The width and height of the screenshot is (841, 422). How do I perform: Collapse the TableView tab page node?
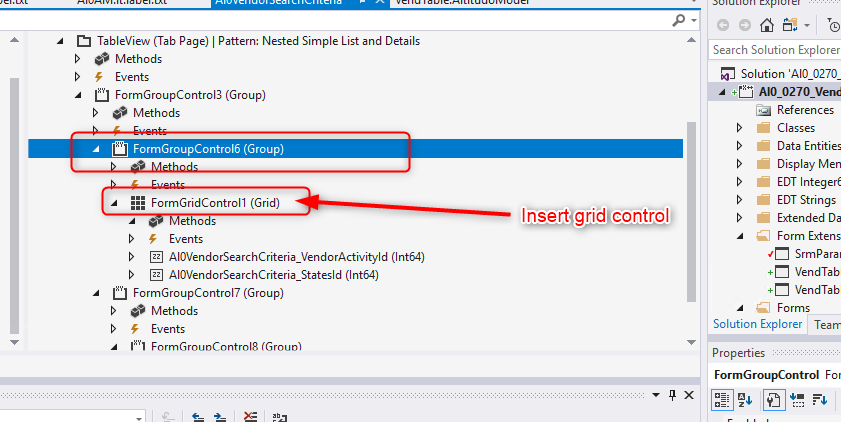(60, 41)
